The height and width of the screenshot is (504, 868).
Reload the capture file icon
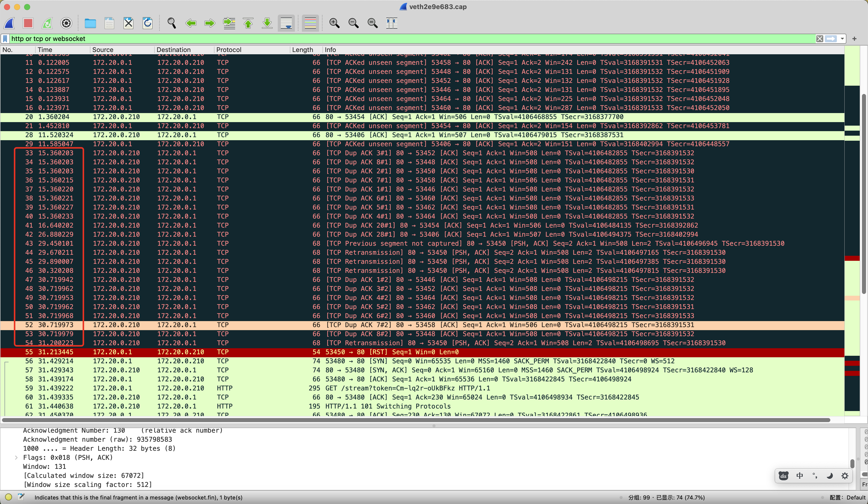[x=147, y=23]
